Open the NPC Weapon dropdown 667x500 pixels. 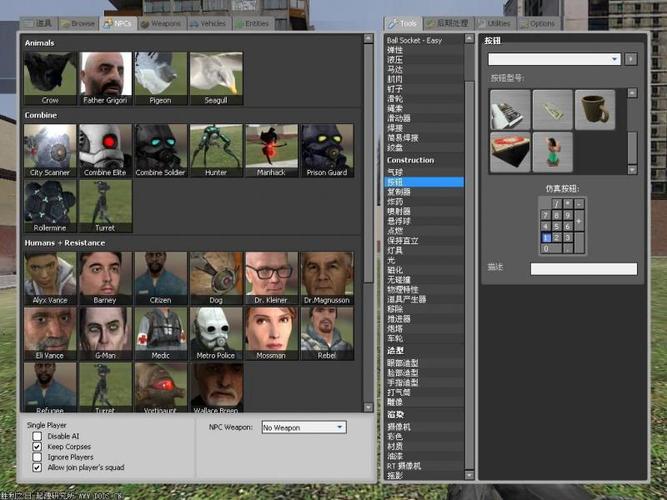click(x=304, y=427)
